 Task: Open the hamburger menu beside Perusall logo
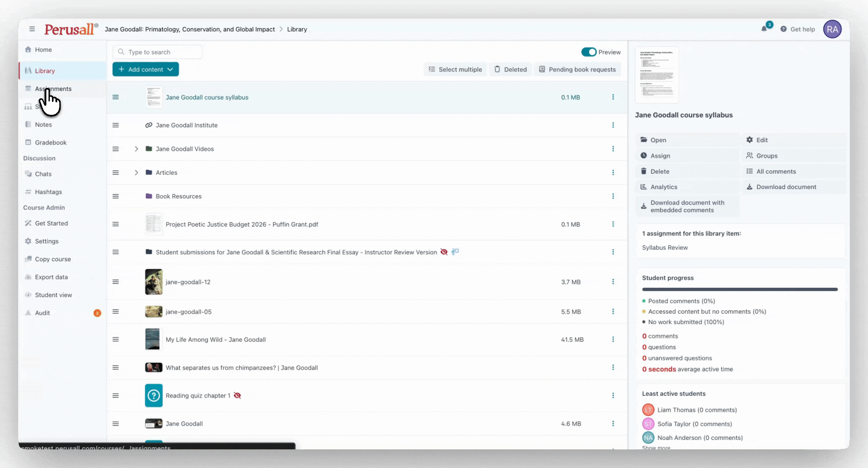click(32, 29)
